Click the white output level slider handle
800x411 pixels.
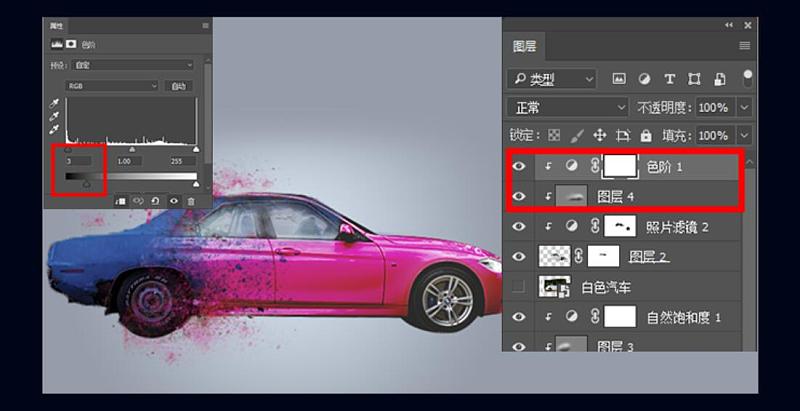tap(195, 184)
